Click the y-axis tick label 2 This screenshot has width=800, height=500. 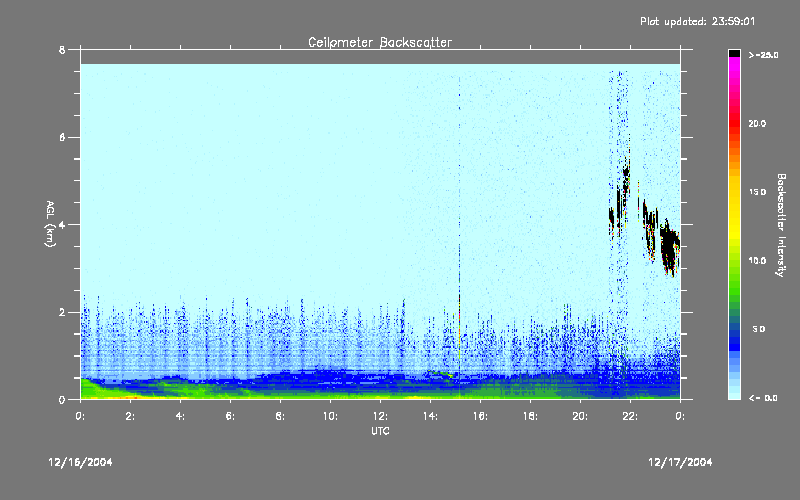[x=62, y=312]
